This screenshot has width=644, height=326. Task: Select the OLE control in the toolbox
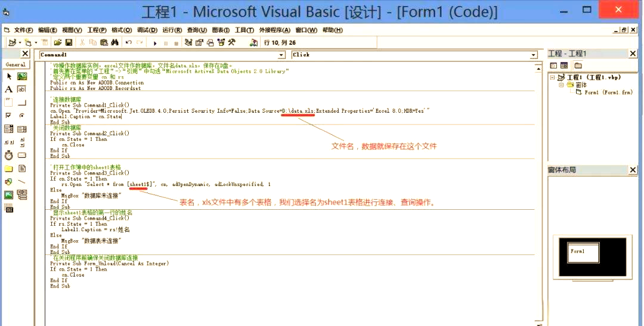click(x=8, y=208)
